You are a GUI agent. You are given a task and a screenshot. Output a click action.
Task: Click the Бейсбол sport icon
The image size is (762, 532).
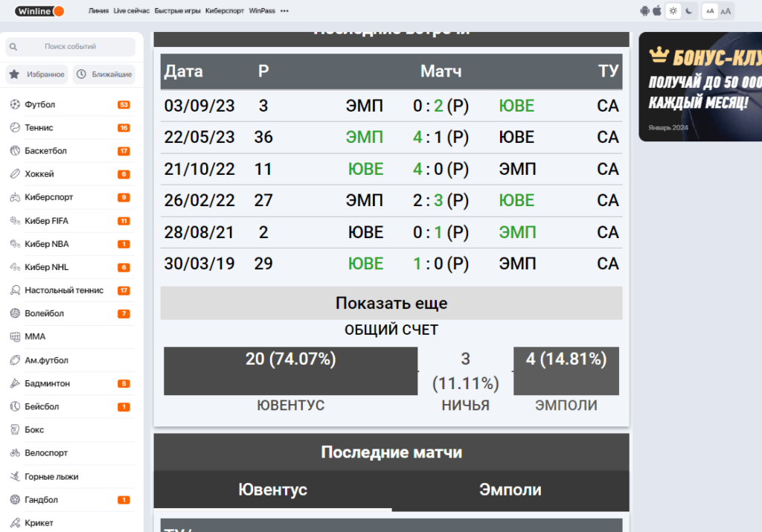pyautogui.click(x=15, y=407)
